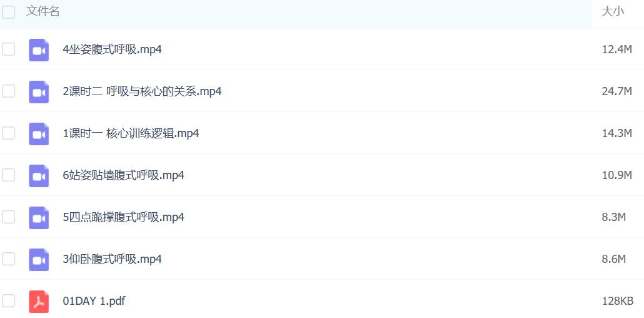This screenshot has height=318, width=644.
Task: Check the box for 4坐姿腹式呼吸.mp4
Action: (8, 49)
